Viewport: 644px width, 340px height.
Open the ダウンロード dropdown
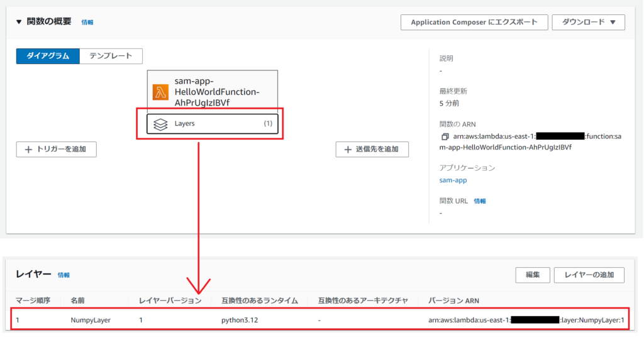(588, 22)
